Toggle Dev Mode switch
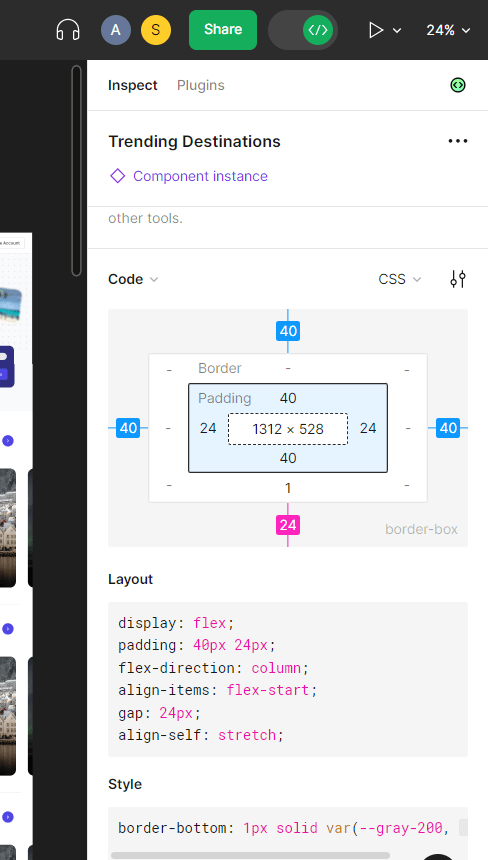Viewport: 488px width, 860px height. (x=303, y=30)
